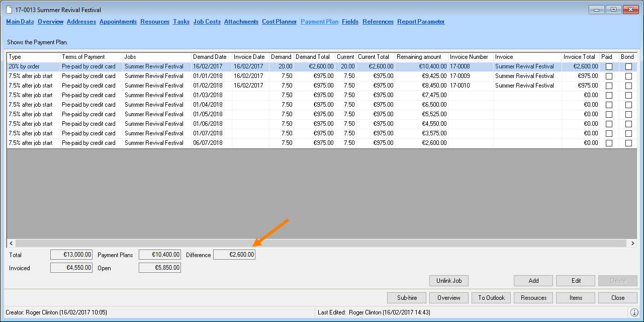Switch to the Cost Planner tab
644x322 pixels.
pyautogui.click(x=279, y=22)
